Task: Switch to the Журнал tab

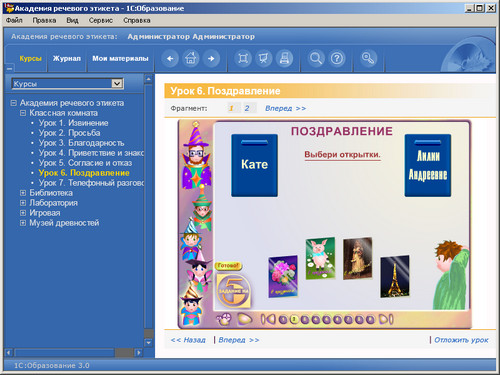Action: pyautogui.click(x=67, y=58)
